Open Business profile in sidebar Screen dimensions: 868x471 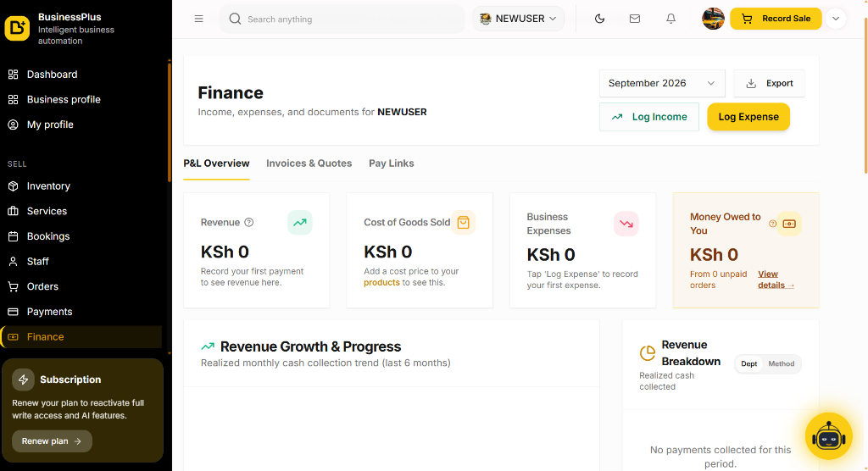point(83,100)
